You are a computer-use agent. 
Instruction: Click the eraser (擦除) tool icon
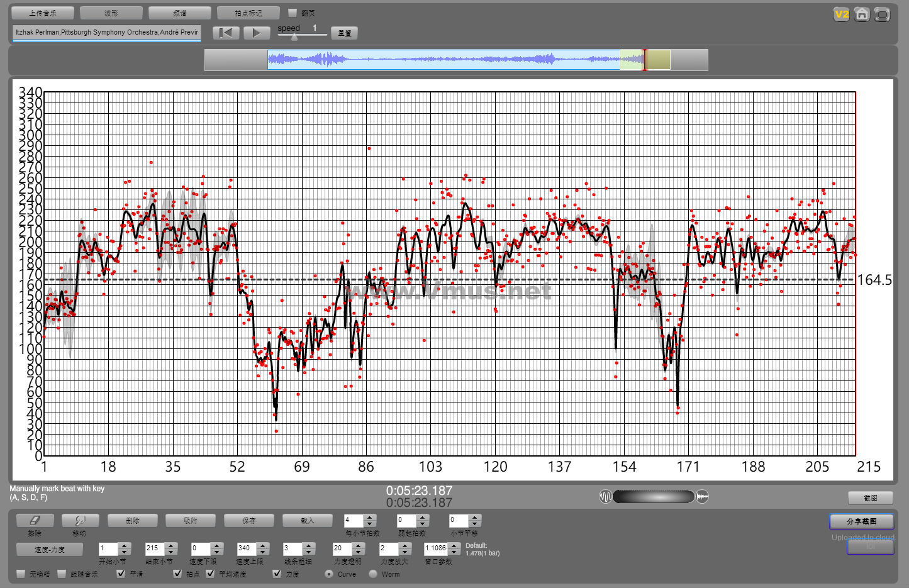pyautogui.click(x=35, y=521)
